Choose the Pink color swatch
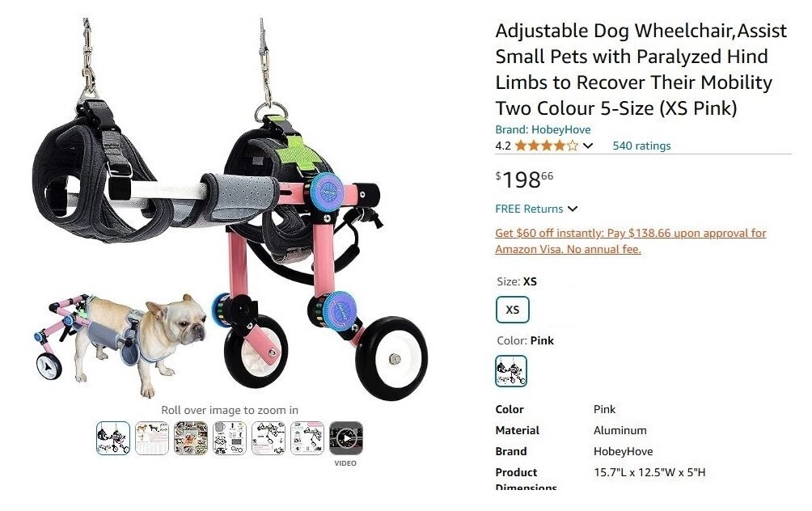812x511 pixels. (510, 370)
